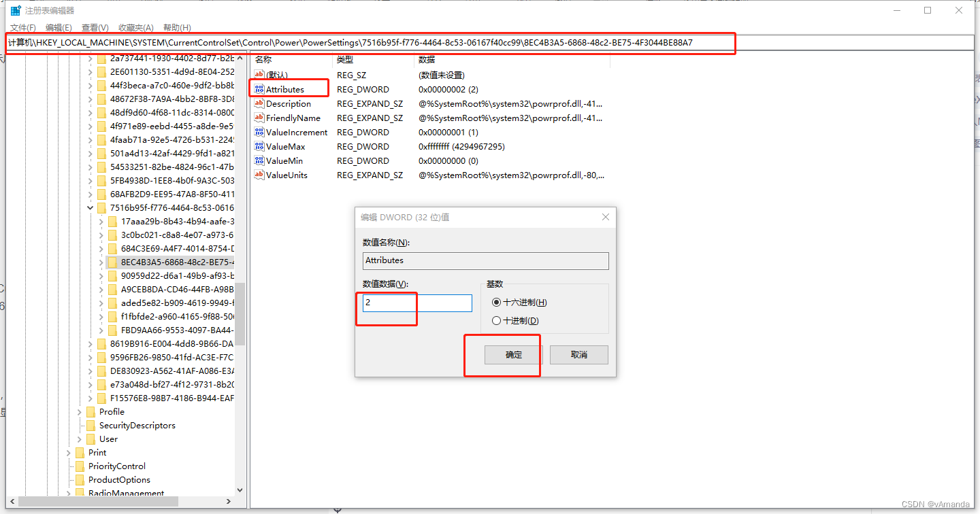Select 0x00000002 (2) data cell

pyautogui.click(x=448, y=89)
